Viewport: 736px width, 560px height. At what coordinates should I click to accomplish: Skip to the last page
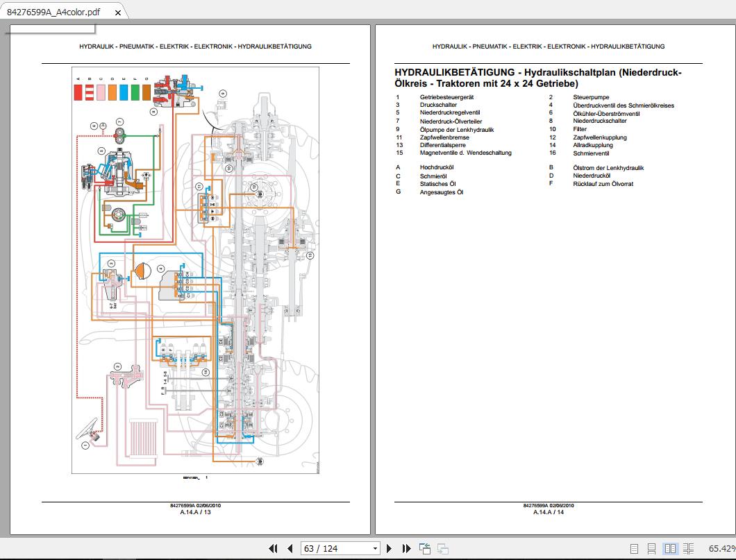405,548
